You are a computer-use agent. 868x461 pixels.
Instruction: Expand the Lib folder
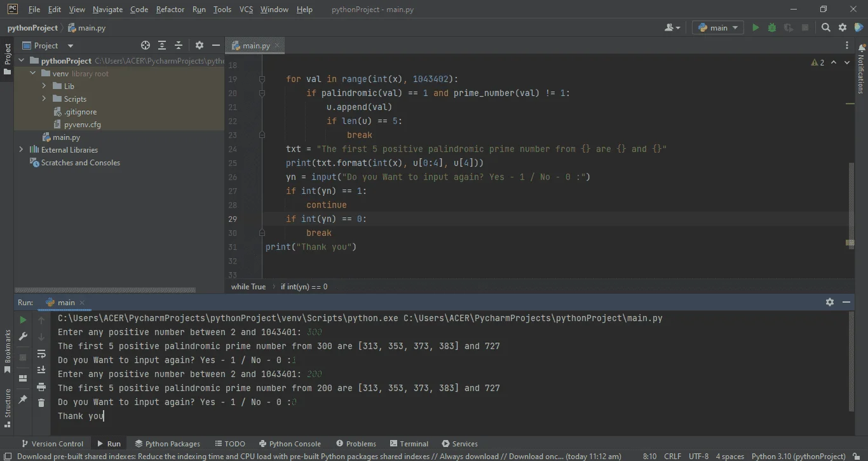pos(44,86)
